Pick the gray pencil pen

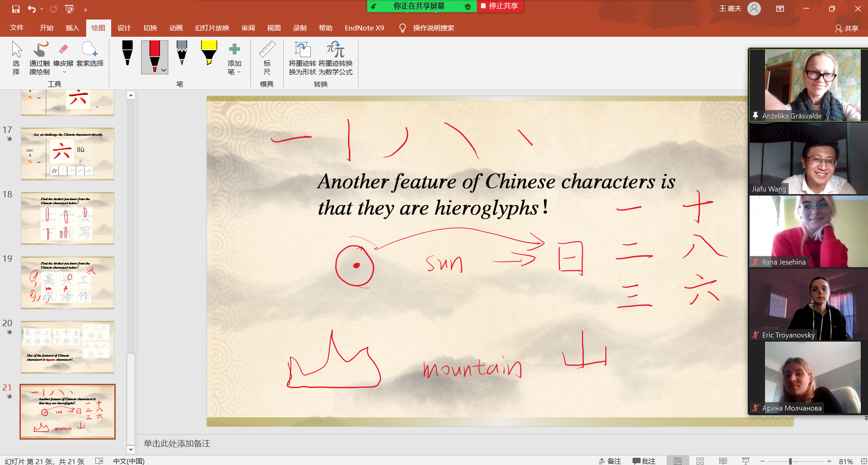tap(182, 54)
